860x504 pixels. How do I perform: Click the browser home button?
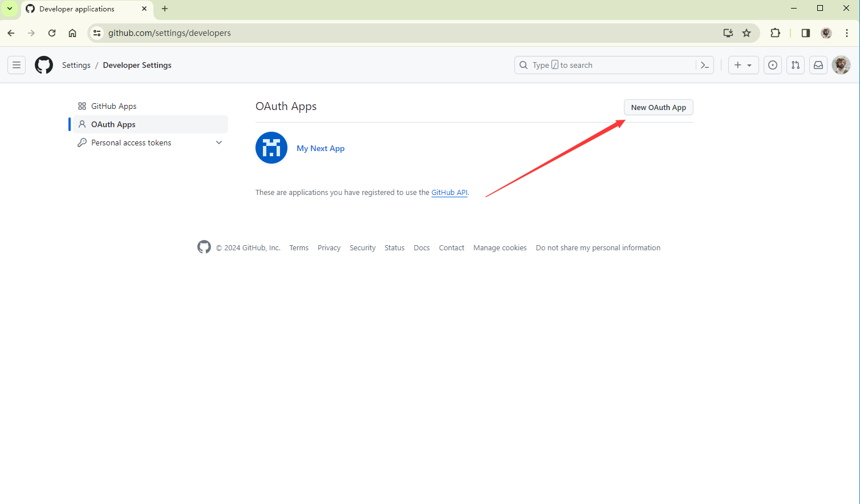pos(72,33)
